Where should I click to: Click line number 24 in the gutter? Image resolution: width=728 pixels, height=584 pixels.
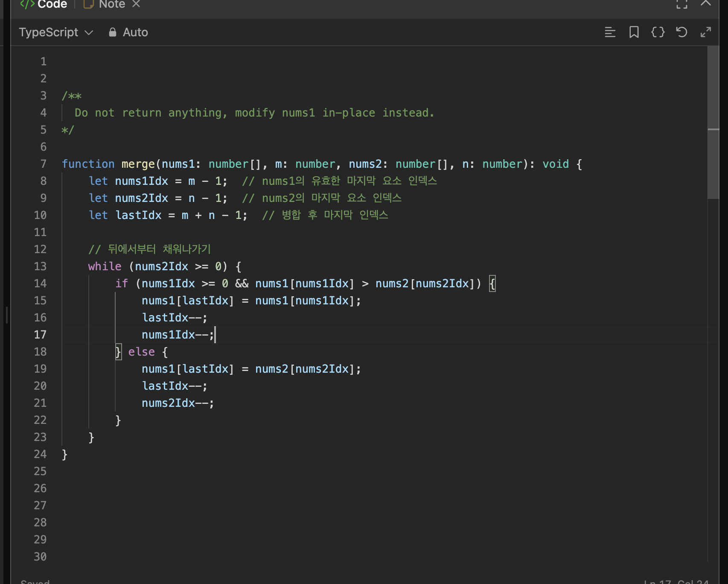pos(40,454)
